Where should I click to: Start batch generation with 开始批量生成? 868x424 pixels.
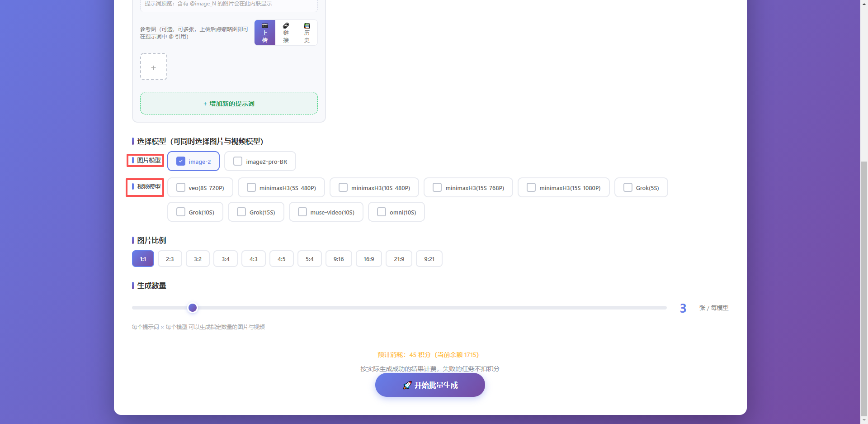tap(430, 385)
